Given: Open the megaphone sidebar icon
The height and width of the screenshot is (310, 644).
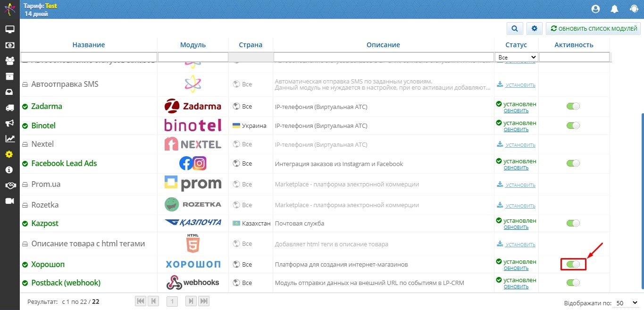Looking at the screenshot, I should click(x=9, y=123).
